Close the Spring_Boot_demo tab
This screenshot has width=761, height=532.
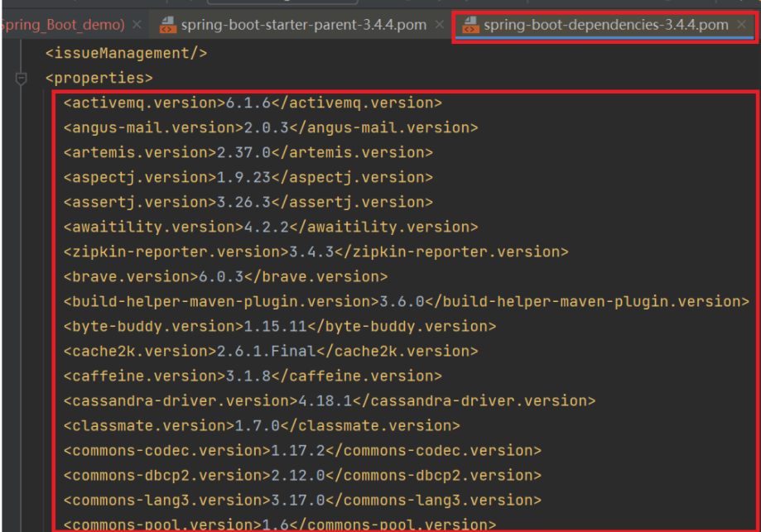(x=137, y=24)
